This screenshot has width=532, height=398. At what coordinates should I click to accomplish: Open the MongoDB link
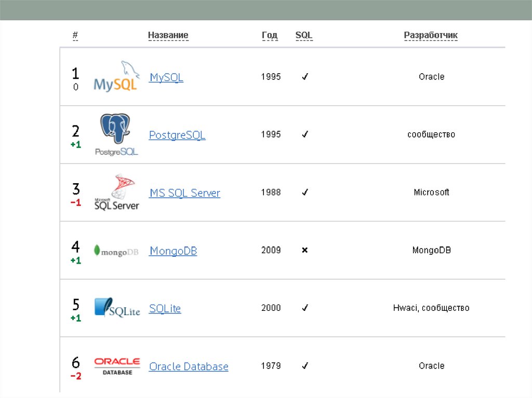(x=173, y=251)
